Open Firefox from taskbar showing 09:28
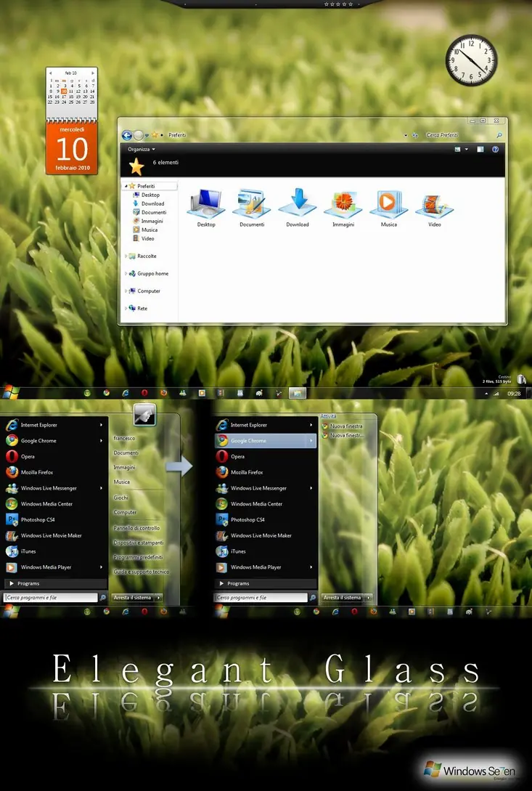This screenshot has height=791, width=532. point(163,393)
